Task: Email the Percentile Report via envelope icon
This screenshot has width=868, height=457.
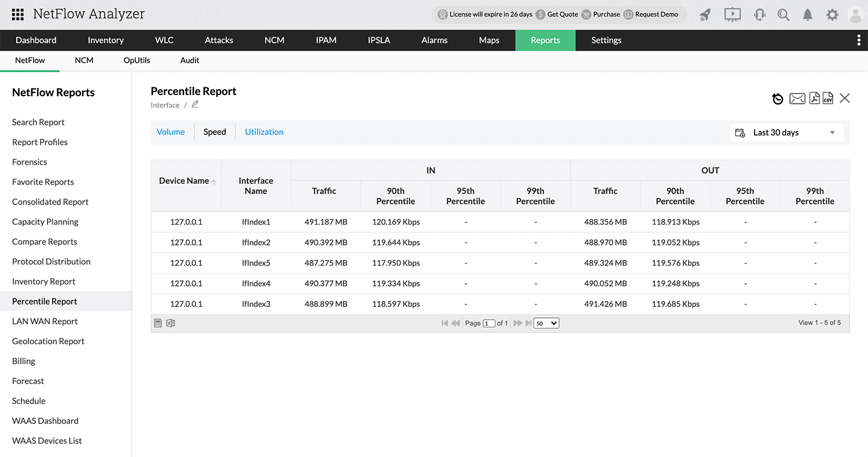Action: click(797, 98)
